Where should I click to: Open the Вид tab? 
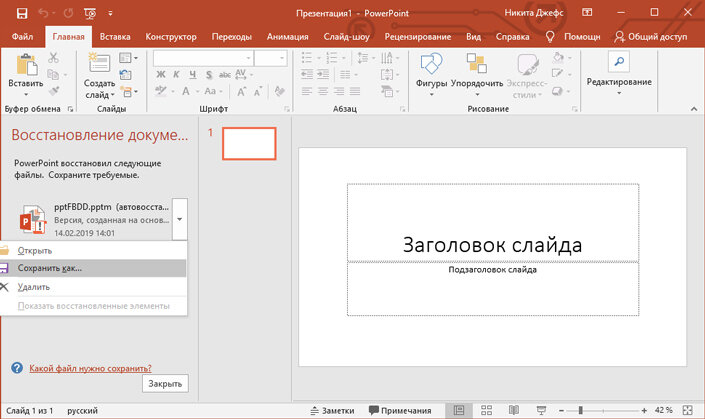(x=473, y=37)
